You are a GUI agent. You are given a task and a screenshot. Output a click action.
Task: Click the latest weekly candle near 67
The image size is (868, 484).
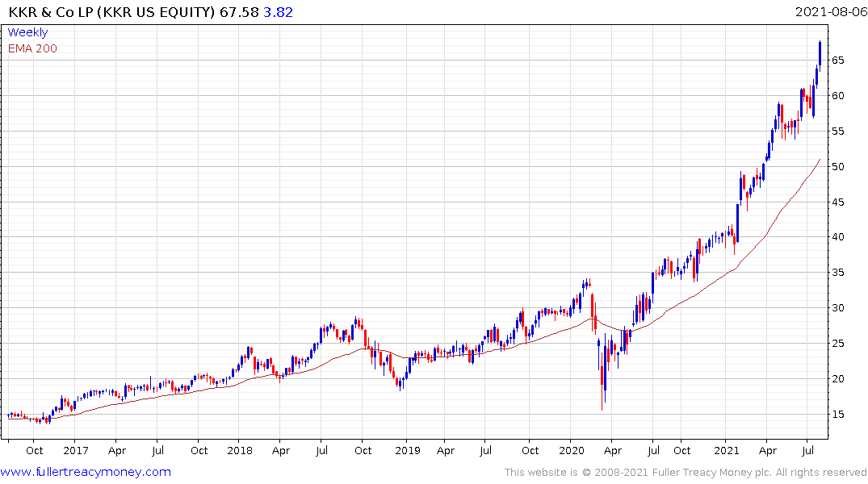click(x=820, y=55)
